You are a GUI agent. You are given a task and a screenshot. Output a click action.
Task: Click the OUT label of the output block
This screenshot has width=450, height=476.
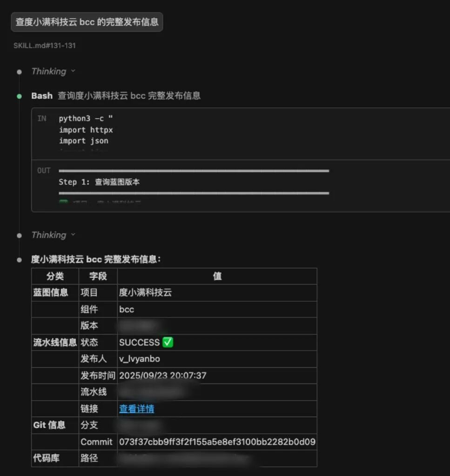point(44,171)
